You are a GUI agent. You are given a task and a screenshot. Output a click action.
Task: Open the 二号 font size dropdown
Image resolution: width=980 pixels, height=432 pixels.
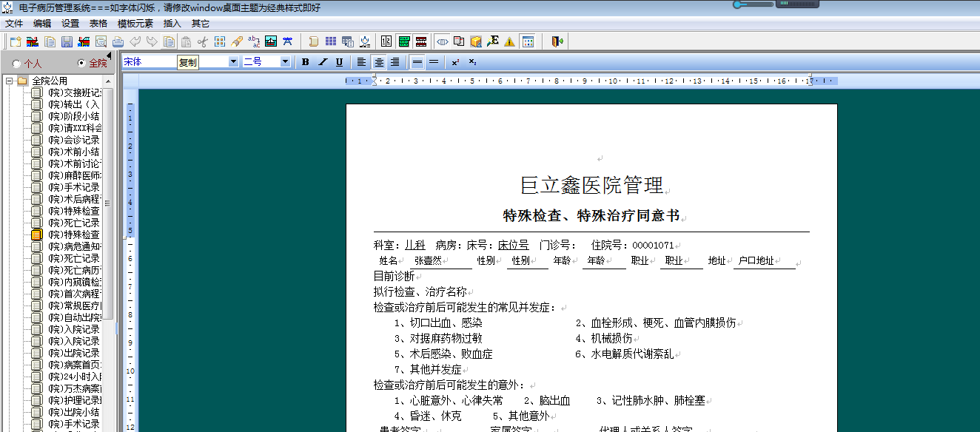click(x=286, y=62)
